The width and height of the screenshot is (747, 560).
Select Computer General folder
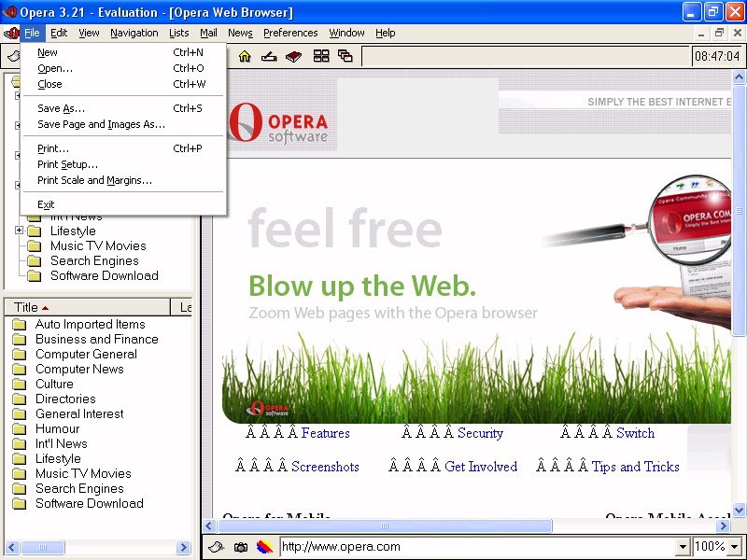coord(86,354)
